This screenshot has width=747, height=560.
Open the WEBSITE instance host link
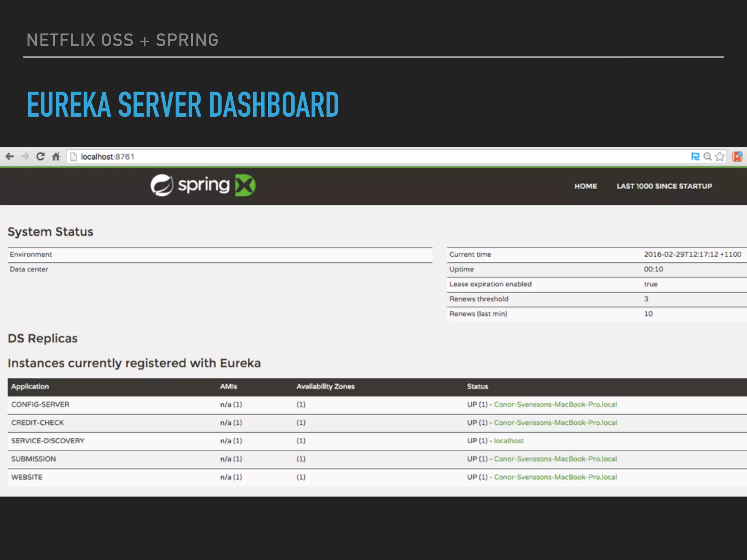[555, 477]
